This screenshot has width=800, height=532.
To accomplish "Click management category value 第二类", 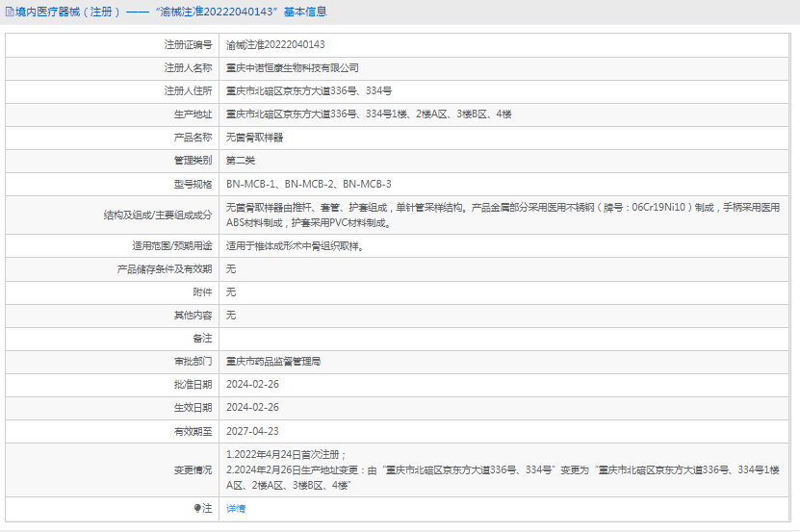I will coord(241,160).
